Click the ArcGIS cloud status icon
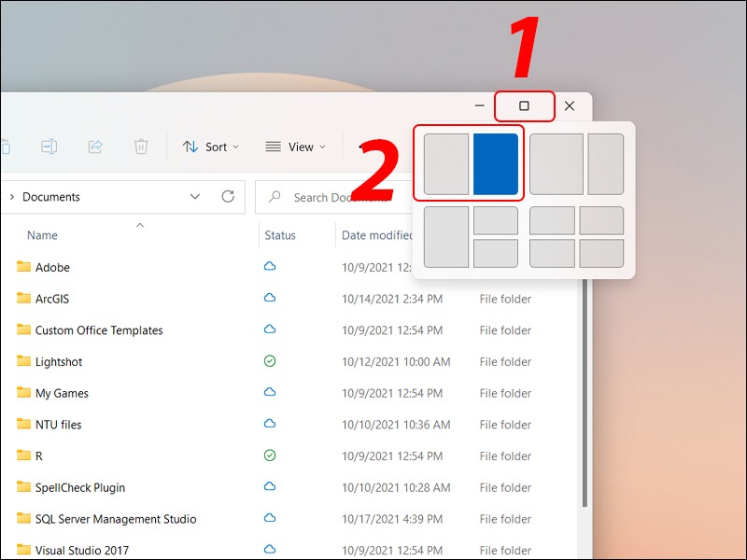 270,299
